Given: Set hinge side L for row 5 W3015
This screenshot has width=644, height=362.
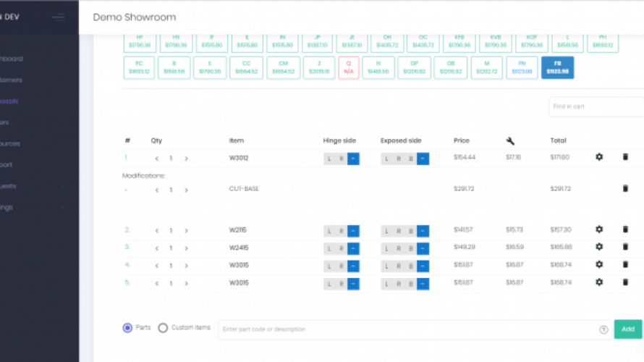Looking at the screenshot, I should (x=329, y=284).
